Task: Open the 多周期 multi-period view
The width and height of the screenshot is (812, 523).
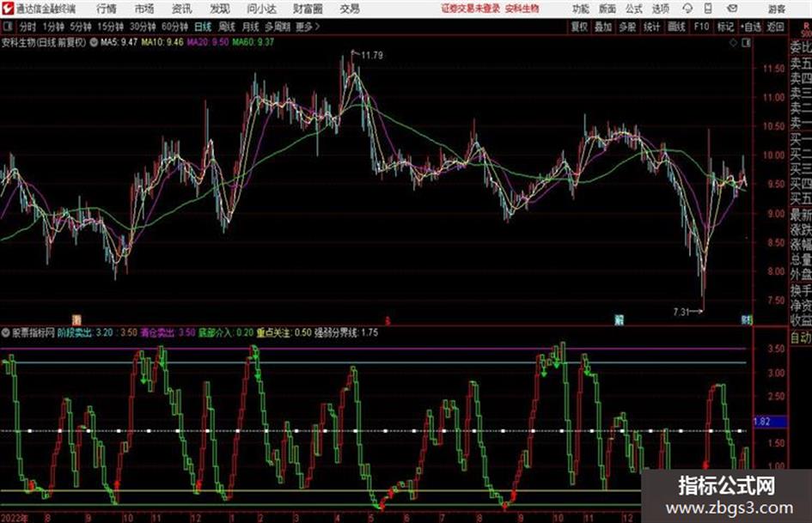Action: tap(278, 27)
